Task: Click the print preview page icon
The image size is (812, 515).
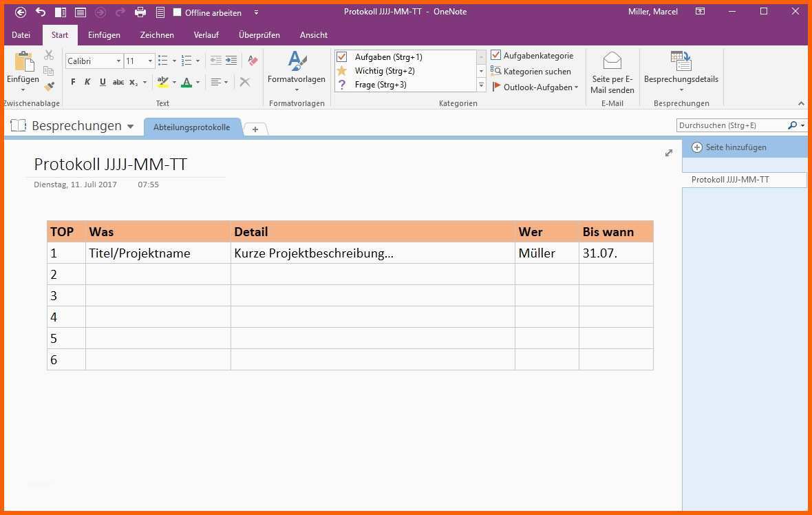Action: tap(160, 12)
